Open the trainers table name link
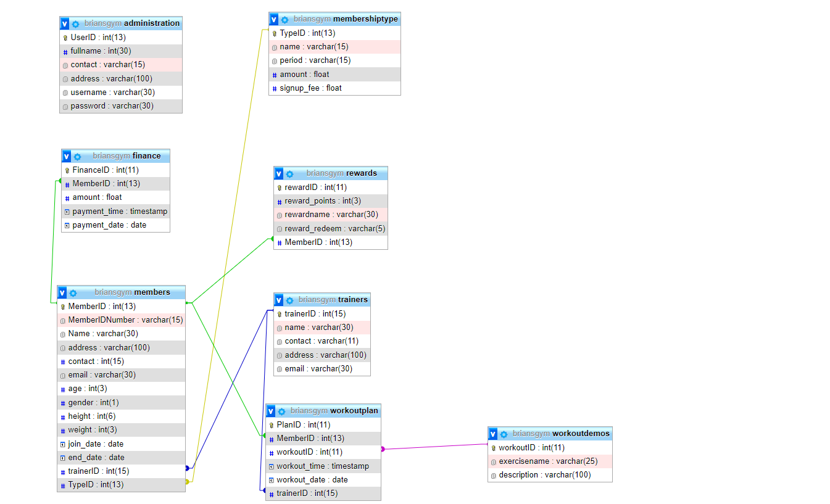830x504 pixels. point(353,299)
